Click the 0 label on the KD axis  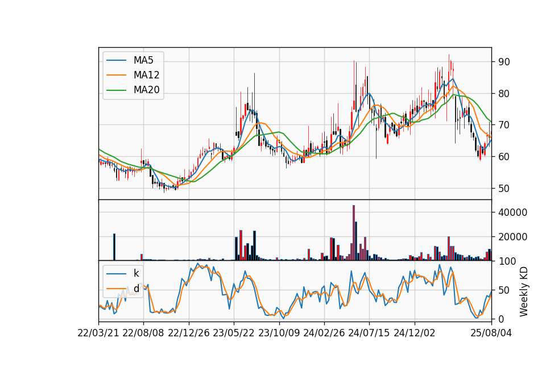pos(501,319)
